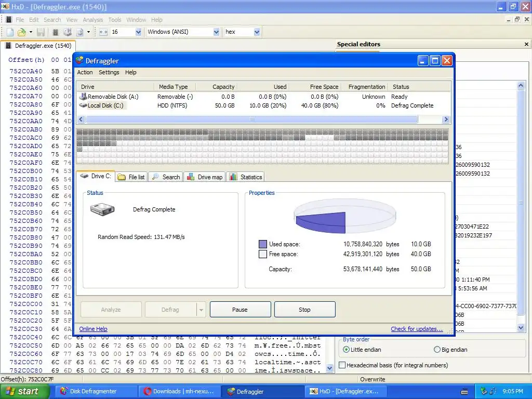Click the keyboard icon on taskbar
Screen dimensions: 532x399
464,392
